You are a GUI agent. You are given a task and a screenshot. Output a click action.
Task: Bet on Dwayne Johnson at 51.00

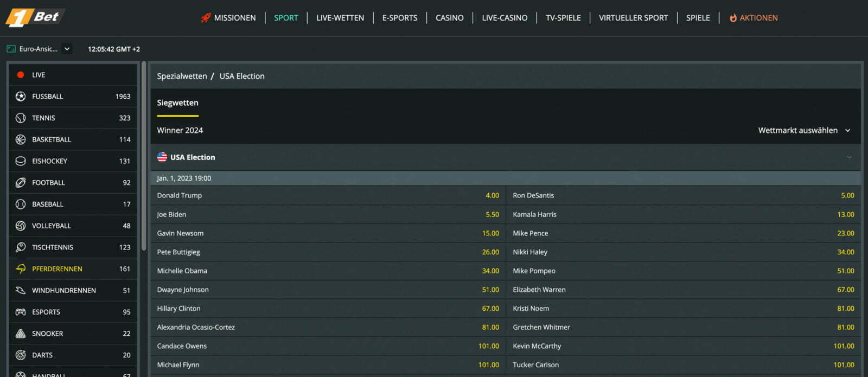coord(328,290)
